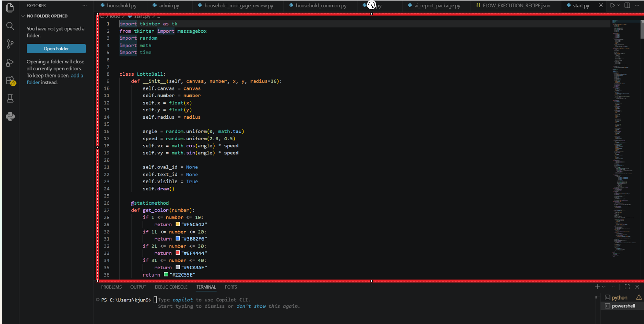This screenshot has height=324, width=644.
Task: Open color picker for #3B82F6 swatch
Action: [178, 238]
